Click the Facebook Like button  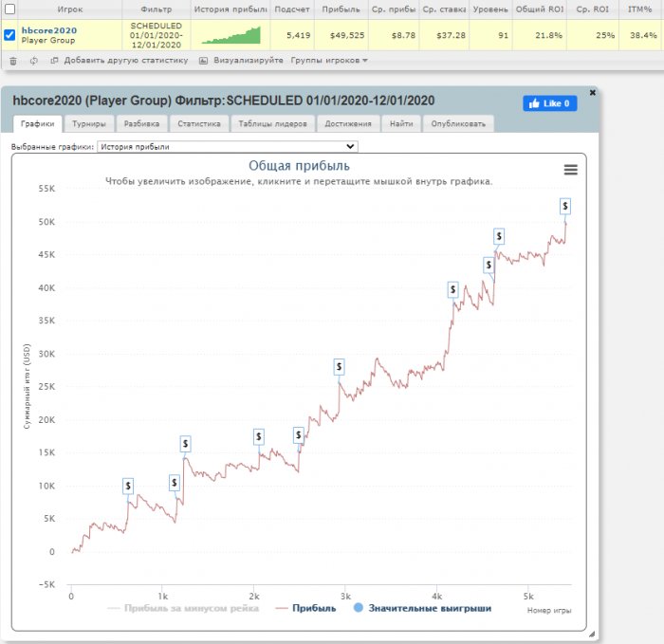tap(549, 103)
